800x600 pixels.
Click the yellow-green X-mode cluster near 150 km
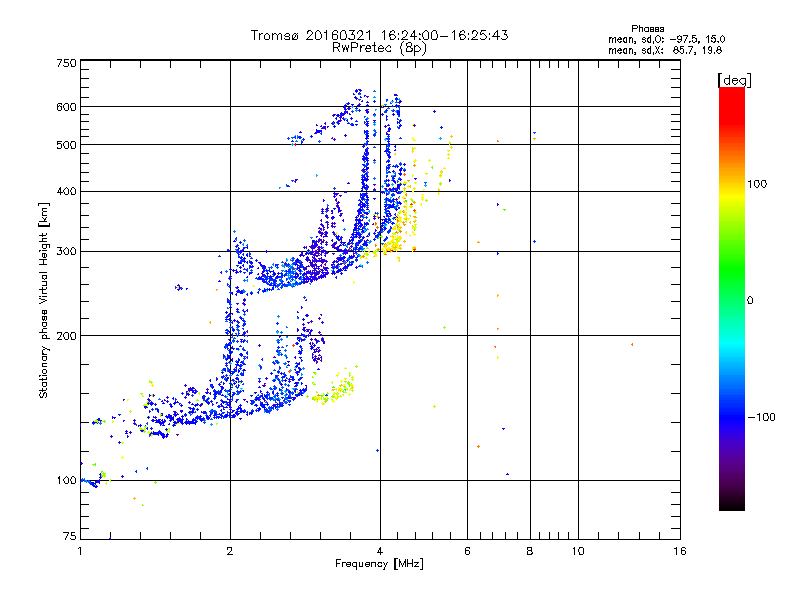click(334, 389)
